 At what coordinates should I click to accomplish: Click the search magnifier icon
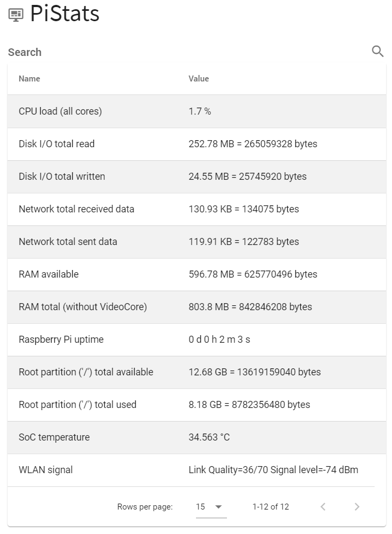click(x=377, y=52)
